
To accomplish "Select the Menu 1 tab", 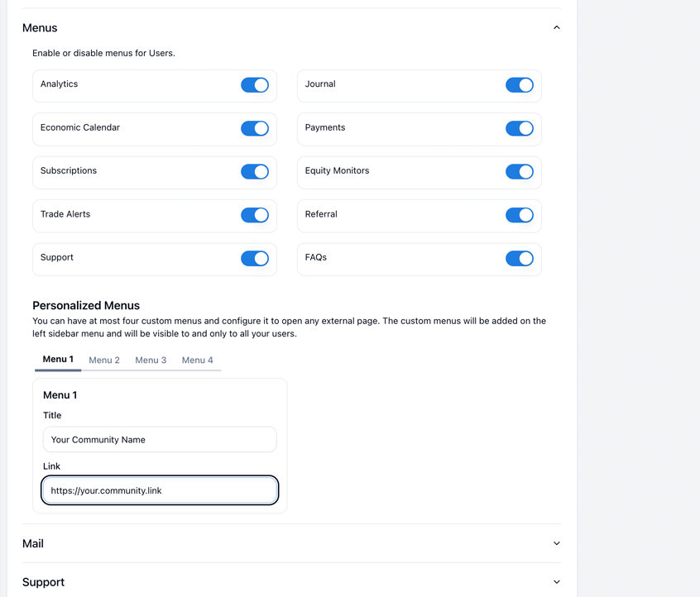I will [x=58, y=360].
